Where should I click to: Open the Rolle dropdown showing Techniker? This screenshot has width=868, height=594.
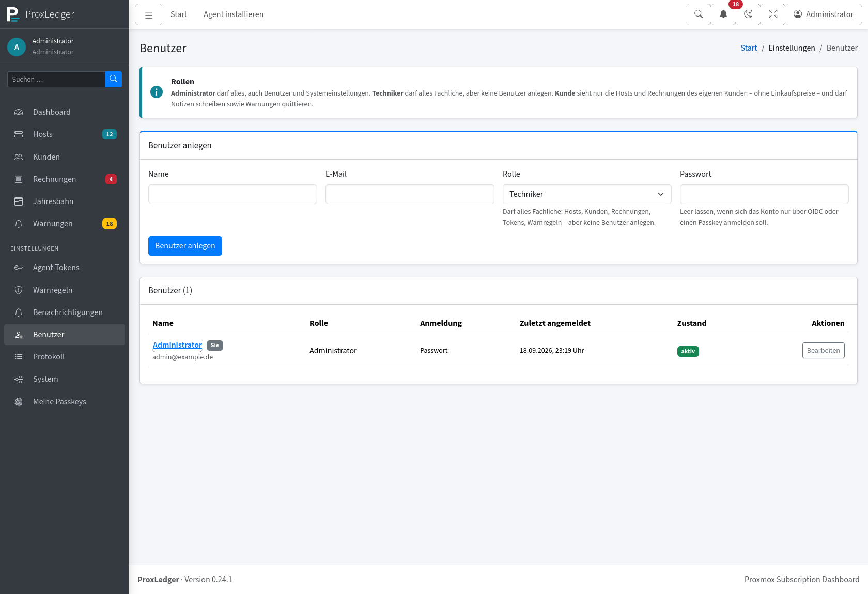coord(587,194)
